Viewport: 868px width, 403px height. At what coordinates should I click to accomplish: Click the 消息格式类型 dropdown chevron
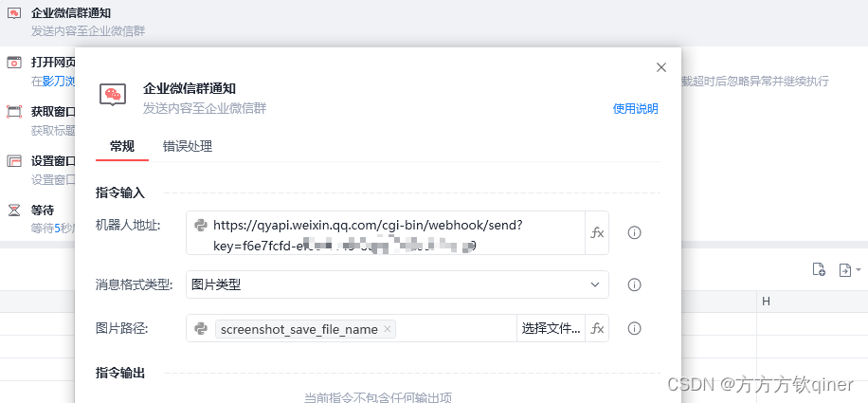tap(595, 284)
